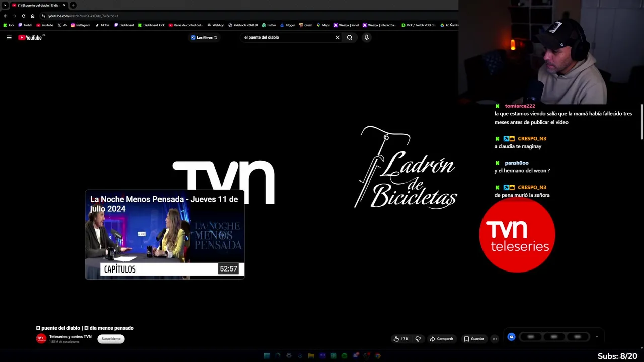644x362 pixels.
Task: Click the chat panel scrollbar
Action: click(642, 122)
